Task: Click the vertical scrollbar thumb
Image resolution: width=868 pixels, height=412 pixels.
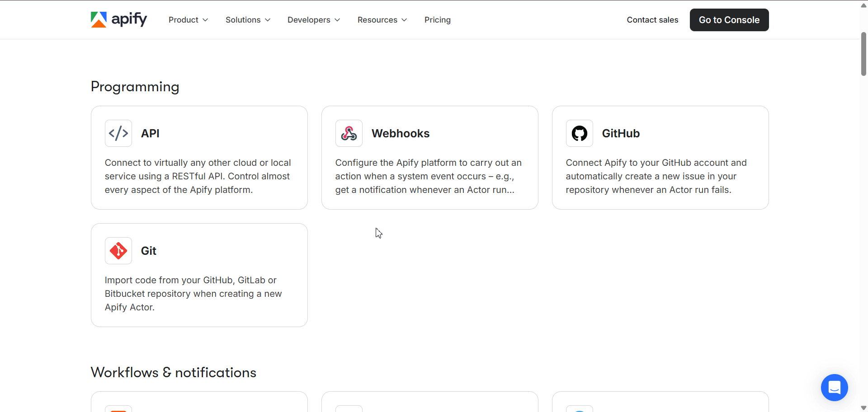Action: [863, 54]
